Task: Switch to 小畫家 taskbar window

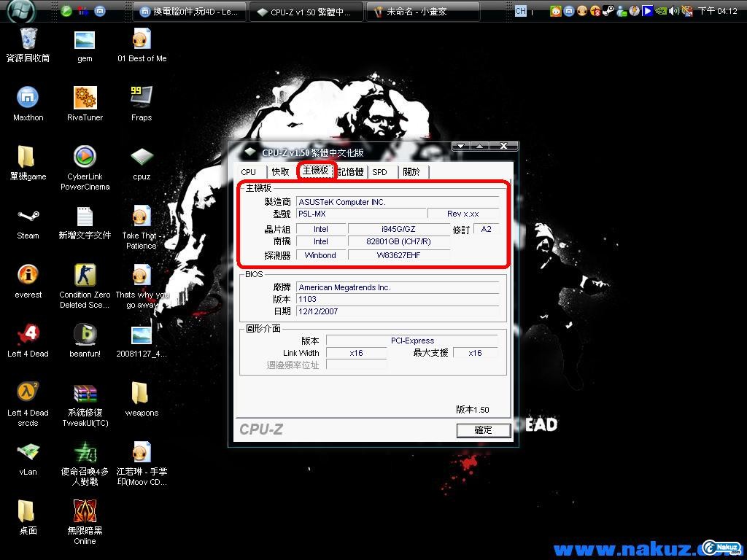Action: [423, 12]
